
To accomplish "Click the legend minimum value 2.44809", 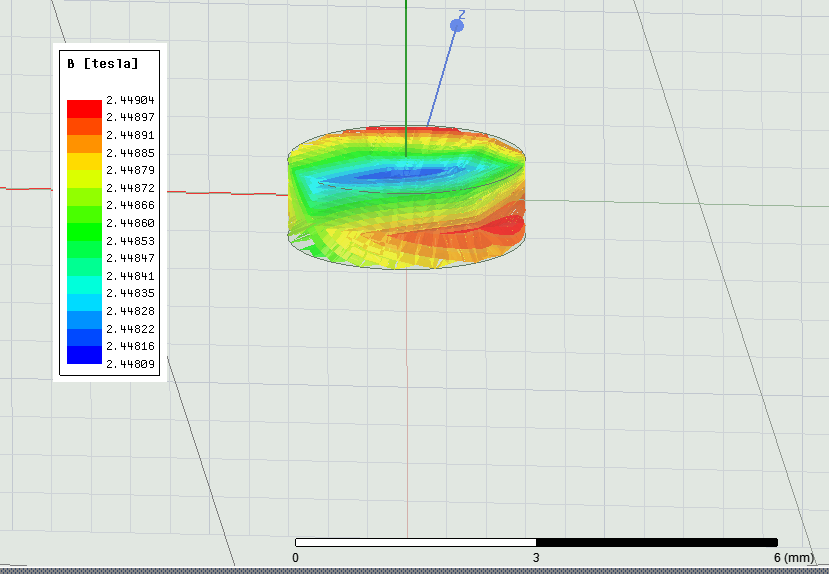I will (x=131, y=364).
